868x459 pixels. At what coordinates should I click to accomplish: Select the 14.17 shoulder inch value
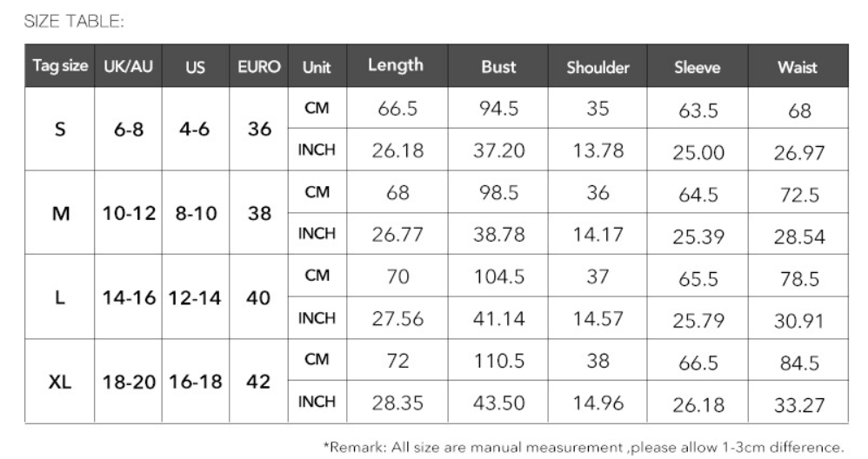(598, 235)
